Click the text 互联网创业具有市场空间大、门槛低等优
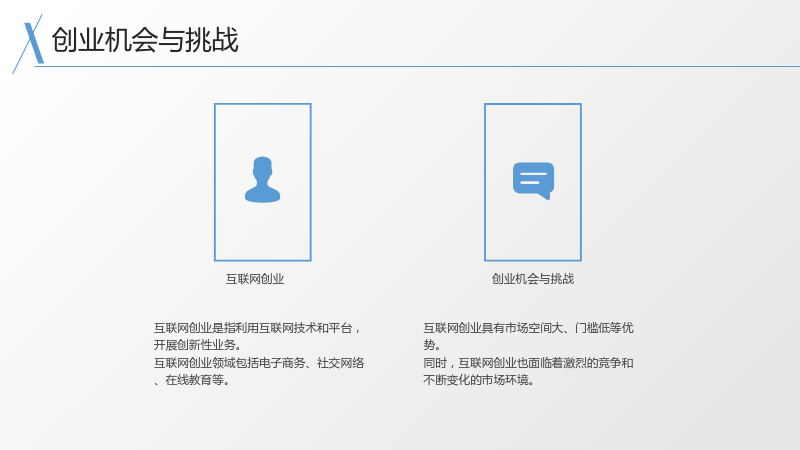This screenshot has width=800, height=450. (528, 328)
